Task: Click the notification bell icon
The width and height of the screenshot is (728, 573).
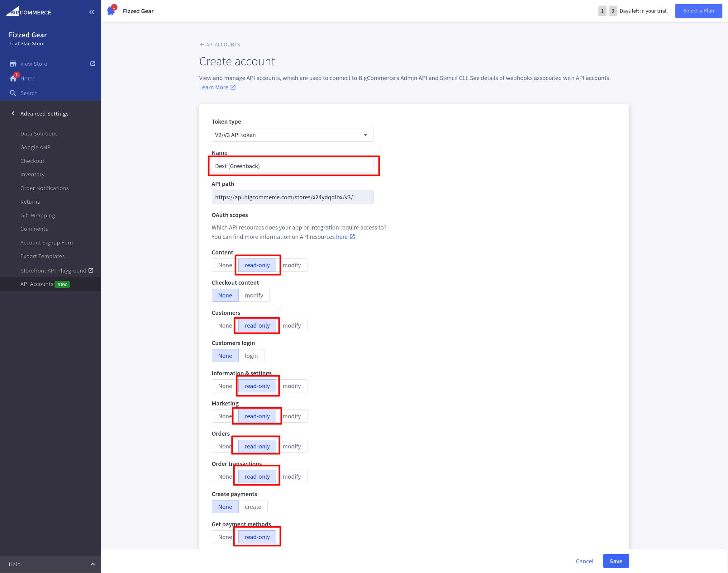Action: (x=112, y=11)
